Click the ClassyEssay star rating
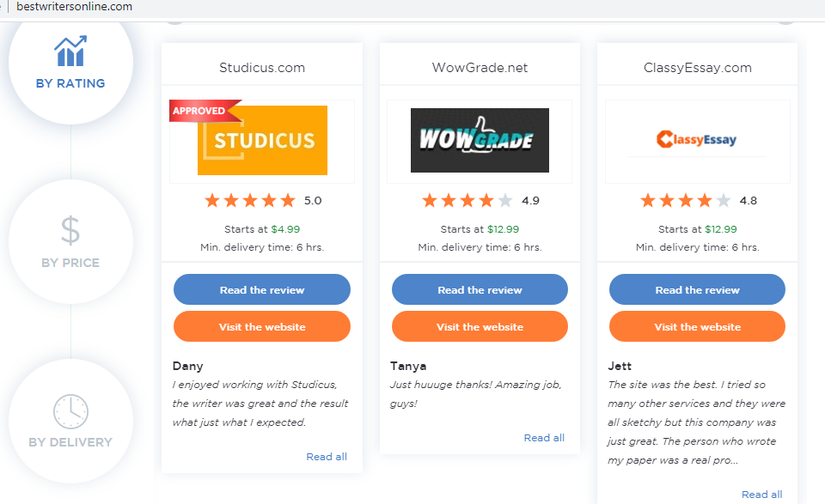The height and width of the screenshot is (504, 825). pyautogui.click(x=686, y=201)
